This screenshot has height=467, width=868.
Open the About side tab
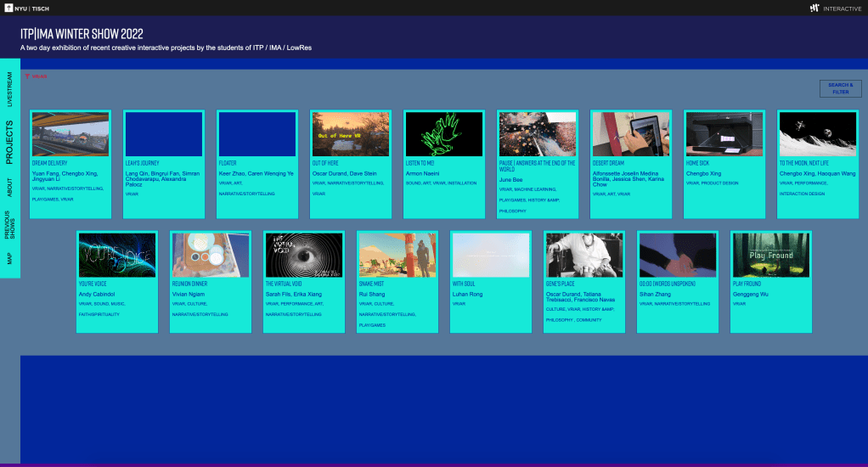pyautogui.click(x=10, y=186)
